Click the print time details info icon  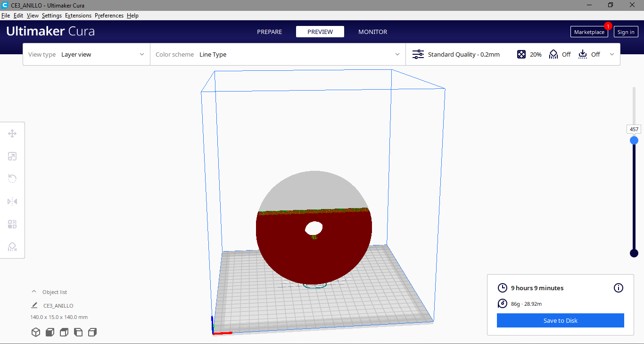coord(619,288)
